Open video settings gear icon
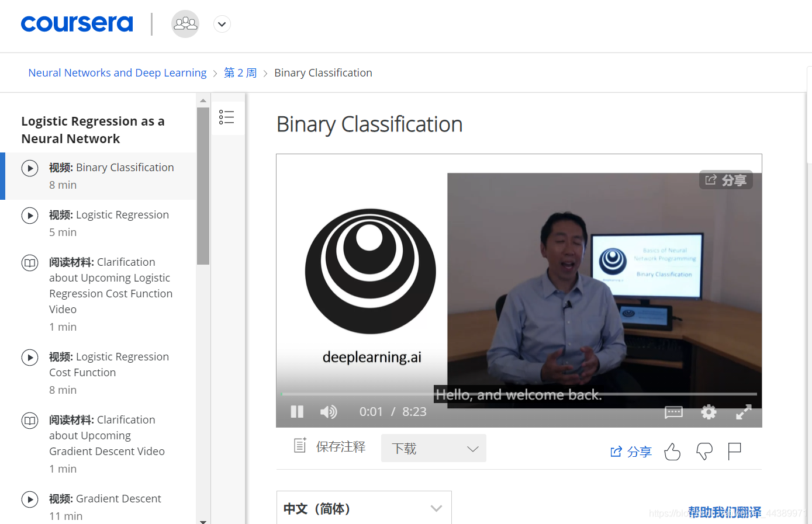This screenshot has width=812, height=524. tap(709, 412)
